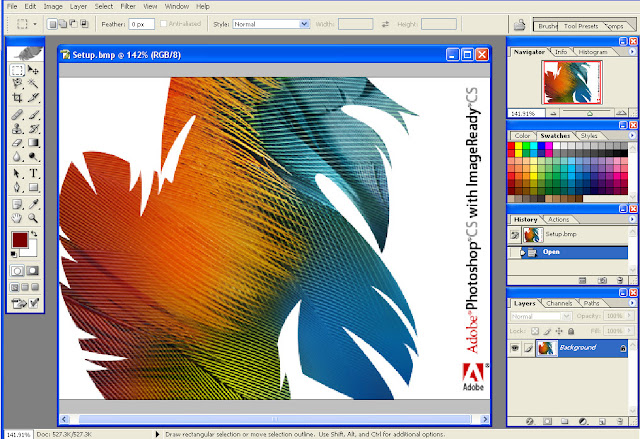Switch to Quick Mask Mode
Image resolution: width=640 pixels, height=439 pixels.
[x=33, y=270]
